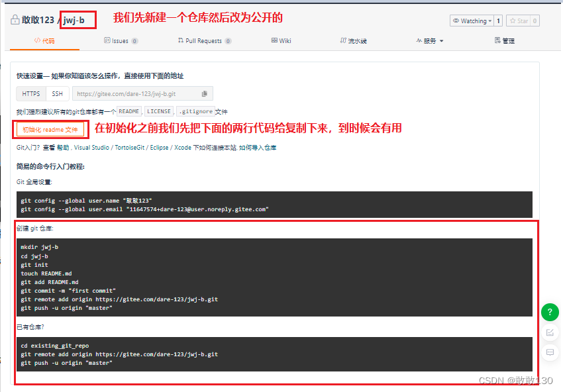The height and width of the screenshot is (392, 563).
Task: Click the repository URL input field
Action: [x=136, y=93]
